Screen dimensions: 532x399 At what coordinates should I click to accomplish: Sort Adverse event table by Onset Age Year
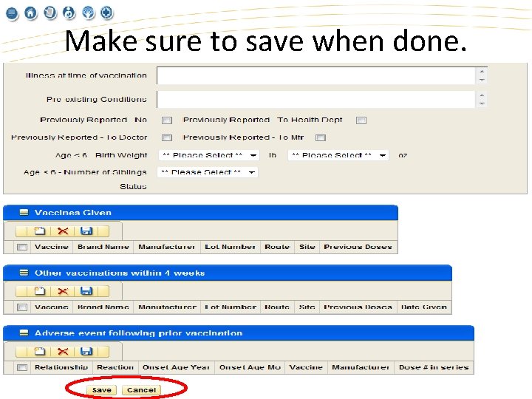(x=176, y=367)
